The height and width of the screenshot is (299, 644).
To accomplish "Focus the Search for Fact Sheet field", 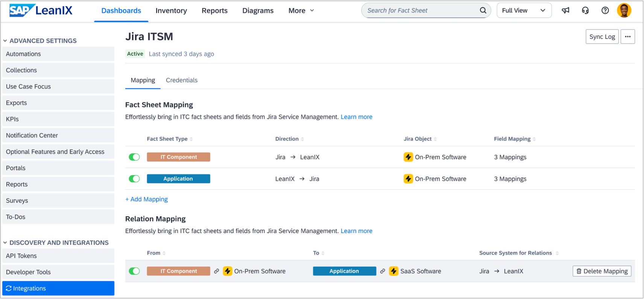I will tap(419, 11).
